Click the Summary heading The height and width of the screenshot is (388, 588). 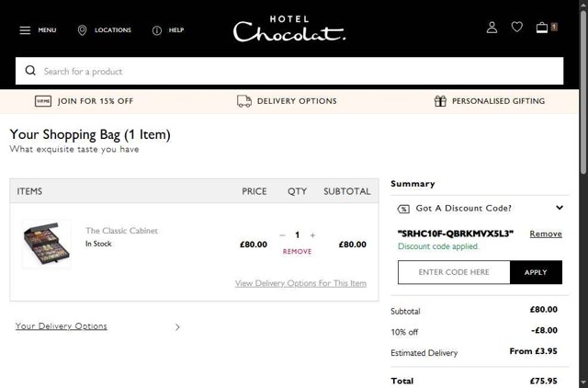(x=413, y=184)
